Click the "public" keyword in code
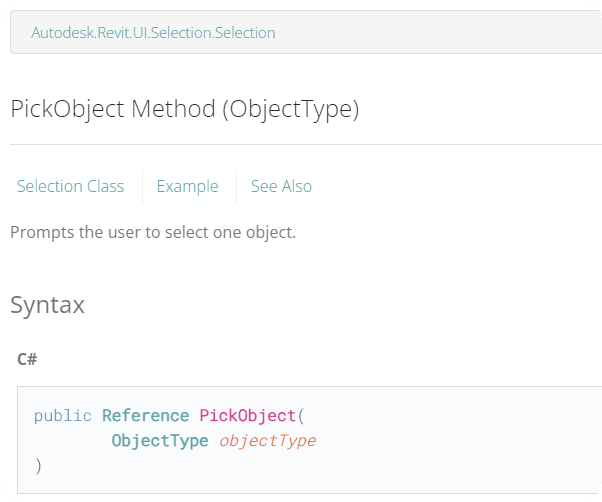Screen dimensions: 602x502 tap(62, 416)
